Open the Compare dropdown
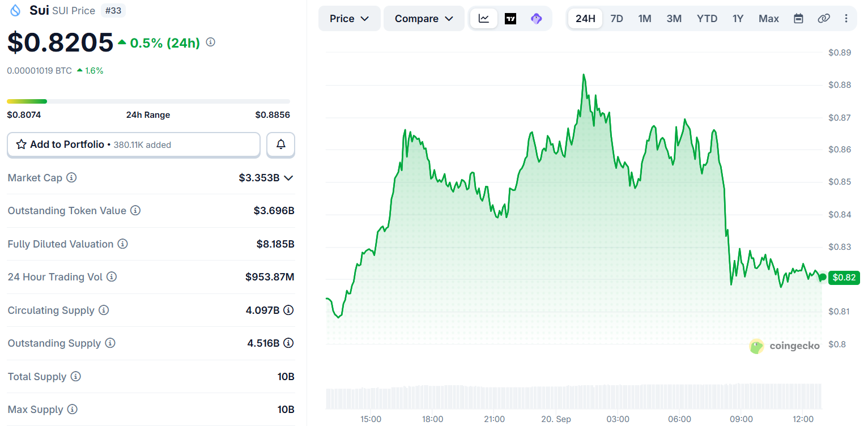The image size is (868, 426). coord(424,19)
